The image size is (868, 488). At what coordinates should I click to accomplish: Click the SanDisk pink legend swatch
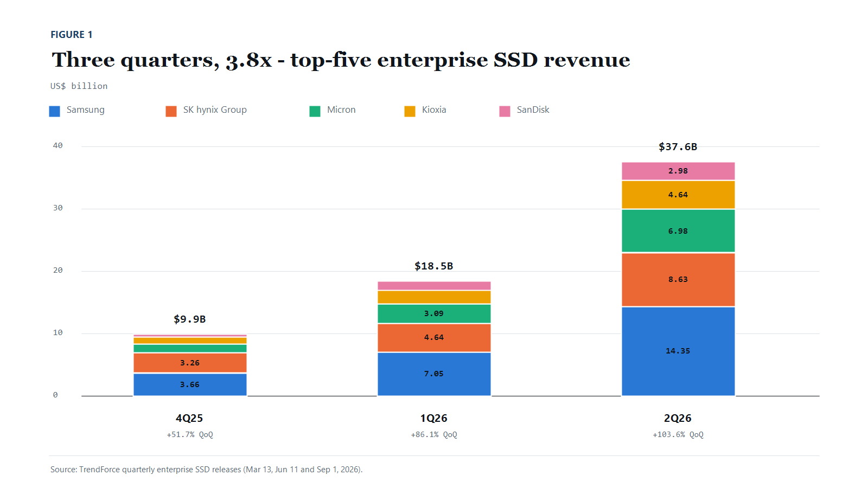[505, 111]
